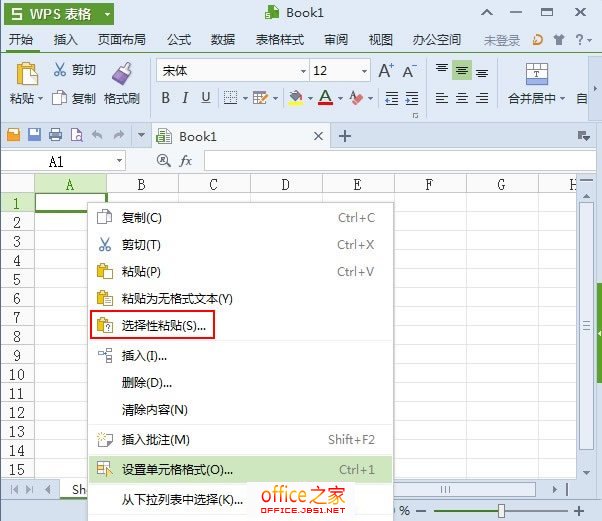This screenshot has width=602, height=521.
Task: Toggle center horizontal alignment
Action: click(x=462, y=98)
